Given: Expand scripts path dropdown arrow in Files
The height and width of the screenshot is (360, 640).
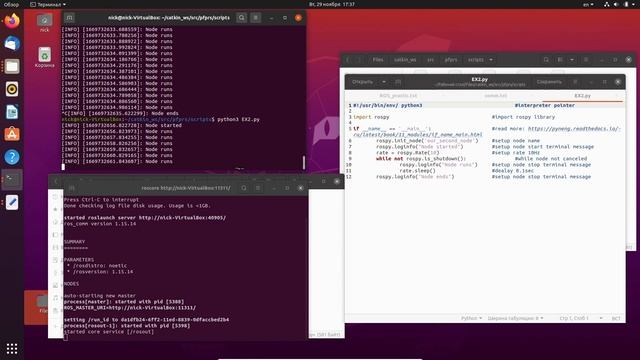Looking at the screenshot, I should [491, 60].
